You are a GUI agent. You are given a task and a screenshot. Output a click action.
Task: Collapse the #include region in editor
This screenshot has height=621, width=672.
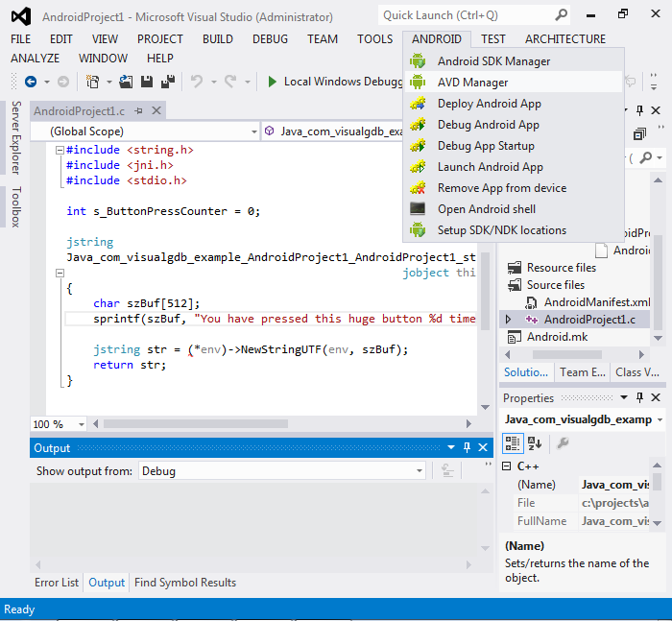60,150
